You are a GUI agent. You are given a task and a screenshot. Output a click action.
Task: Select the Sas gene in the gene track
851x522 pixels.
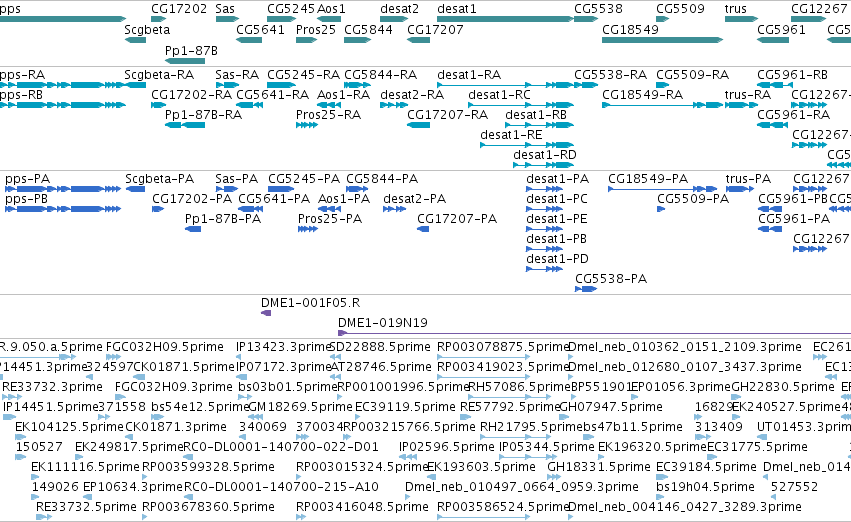(x=227, y=19)
